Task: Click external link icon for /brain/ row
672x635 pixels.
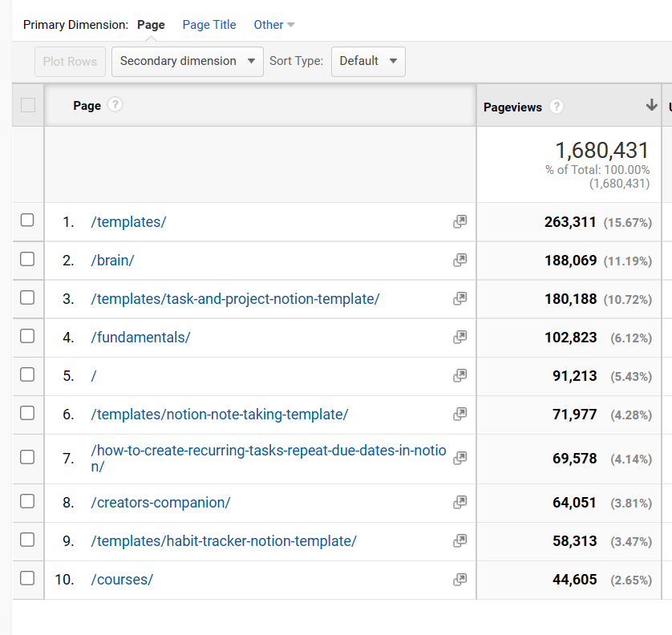Action: [x=459, y=260]
